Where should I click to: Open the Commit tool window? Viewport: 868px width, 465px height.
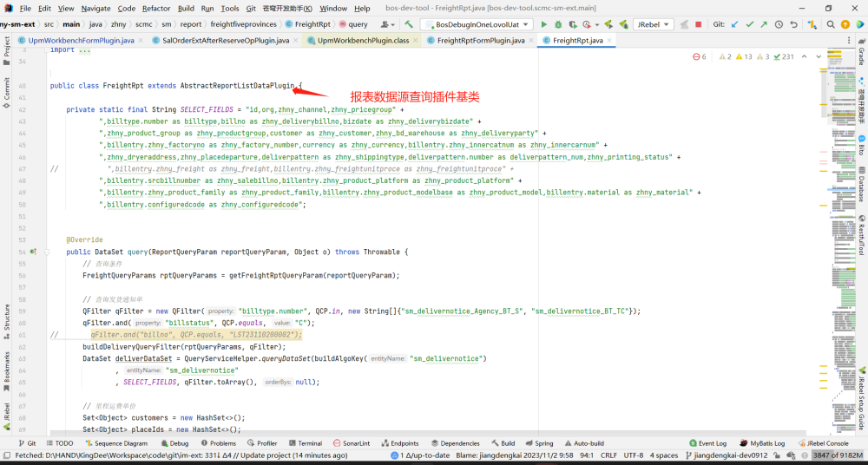pos(7,93)
